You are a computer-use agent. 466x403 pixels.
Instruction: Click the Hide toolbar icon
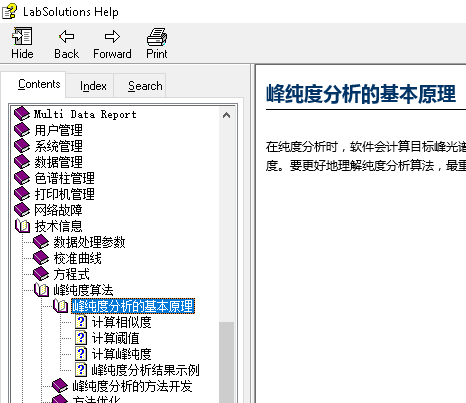[22, 36]
